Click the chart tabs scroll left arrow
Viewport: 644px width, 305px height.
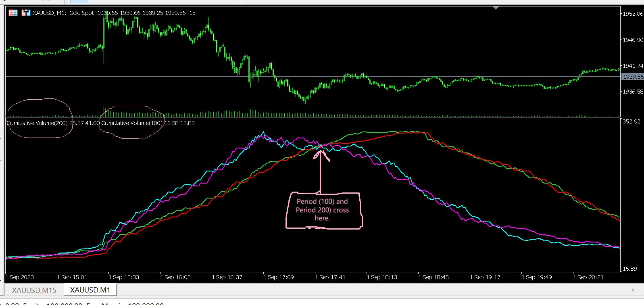click(632, 290)
